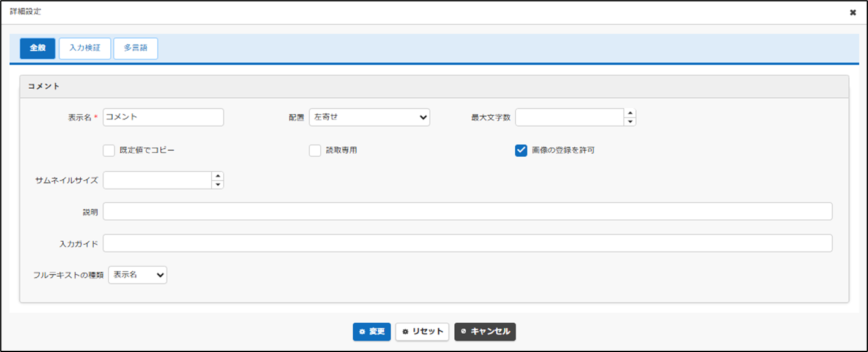Toggle the 読取専用 checkbox
The width and height of the screenshot is (868, 352).
click(315, 151)
